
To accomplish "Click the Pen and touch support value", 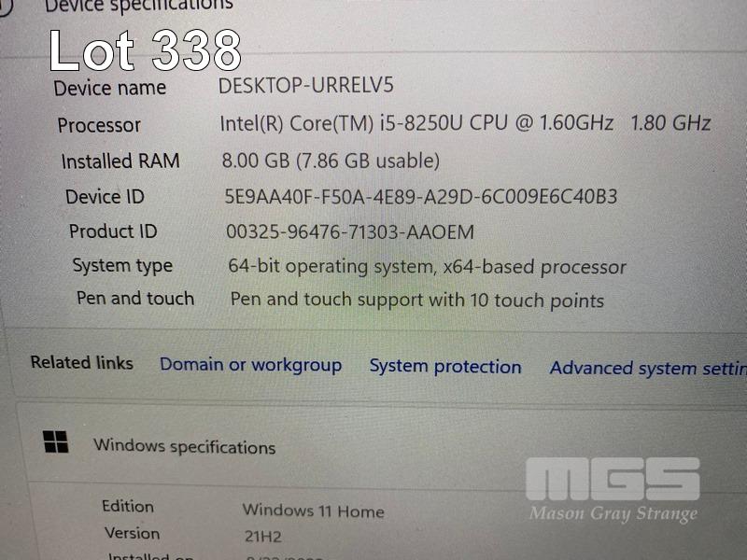I will pyautogui.click(x=417, y=301).
